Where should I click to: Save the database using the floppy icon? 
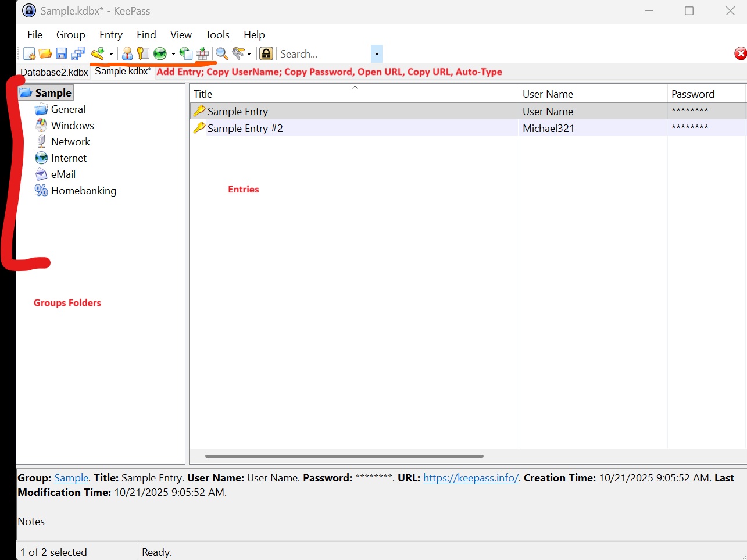click(62, 54)
